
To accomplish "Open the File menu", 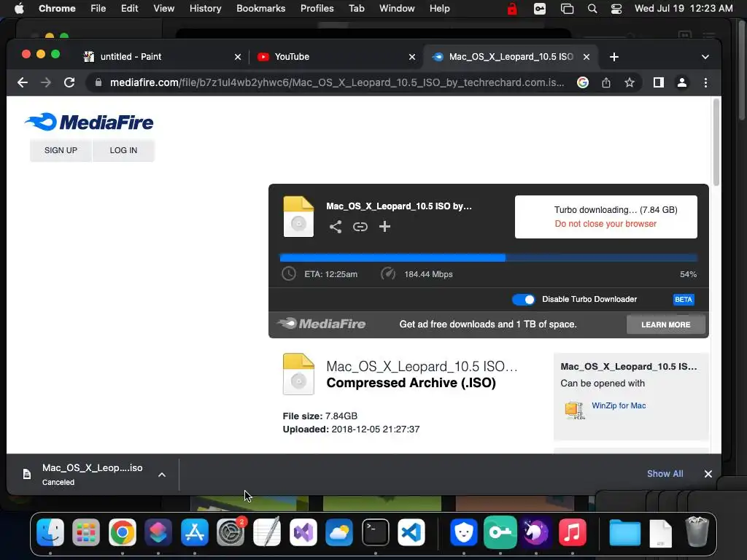I will pyautogui.click(x=98, y=9).
